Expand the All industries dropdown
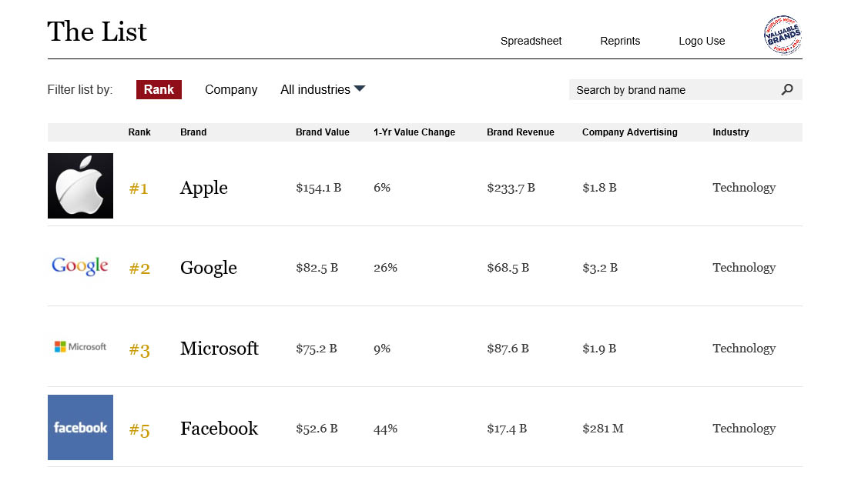Image resolution: width=868 pixels, height=484 pixels. (x=323, y=89)
